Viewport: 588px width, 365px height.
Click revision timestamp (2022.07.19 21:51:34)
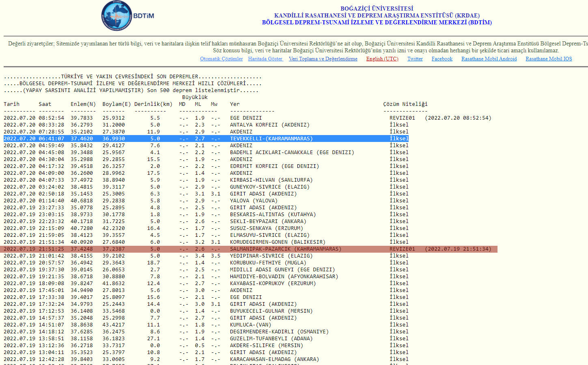(x=458, y=249)
